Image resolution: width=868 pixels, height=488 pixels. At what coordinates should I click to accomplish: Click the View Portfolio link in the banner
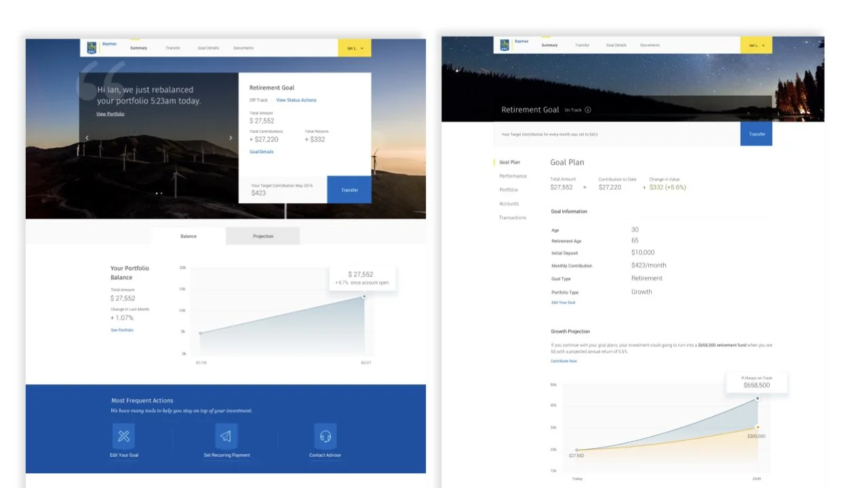point(111,114)
